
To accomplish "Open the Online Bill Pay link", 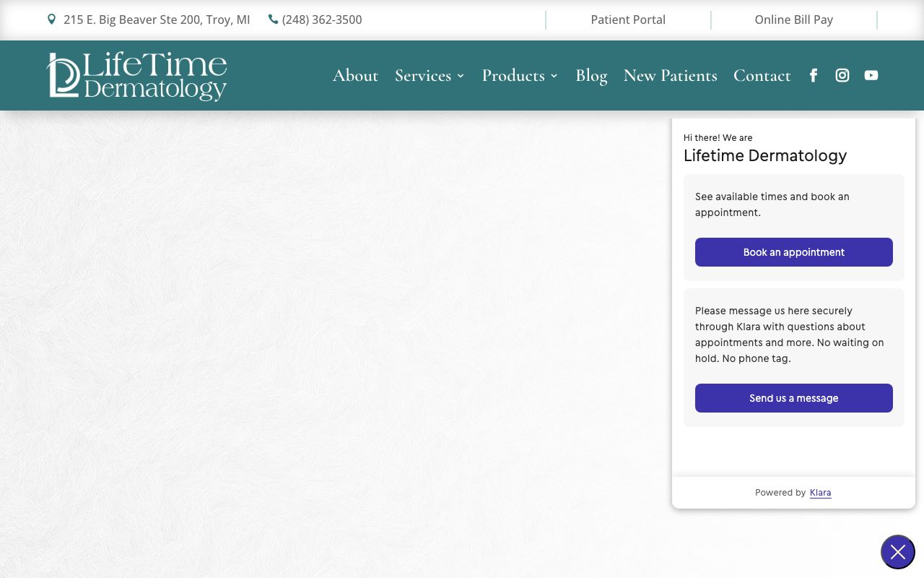I will tap(794, 20).
